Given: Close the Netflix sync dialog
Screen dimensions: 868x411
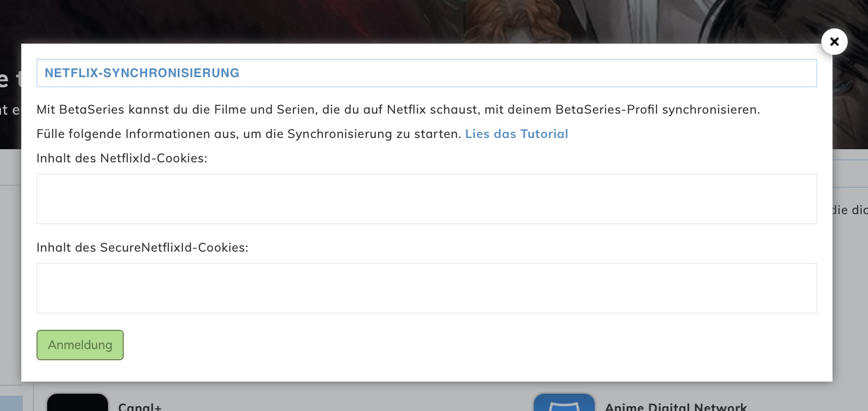Looking at the screenshot, I should (834, 42).
